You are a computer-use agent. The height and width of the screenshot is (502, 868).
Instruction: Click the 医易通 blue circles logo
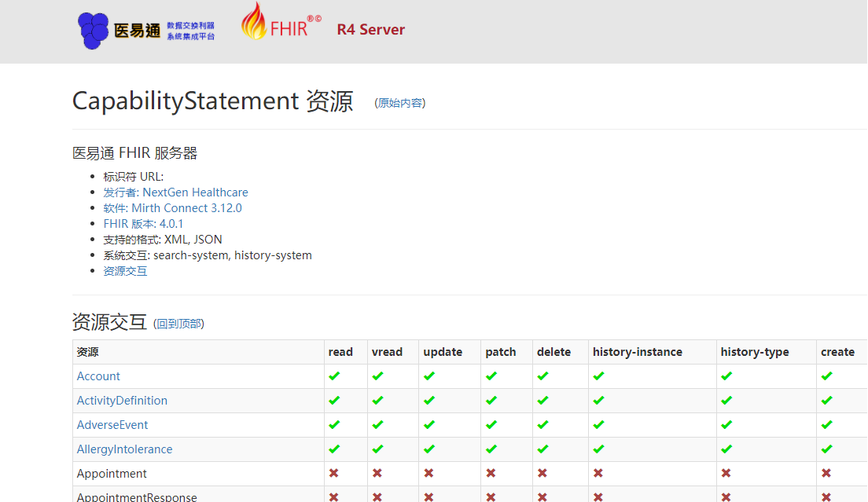94,31
